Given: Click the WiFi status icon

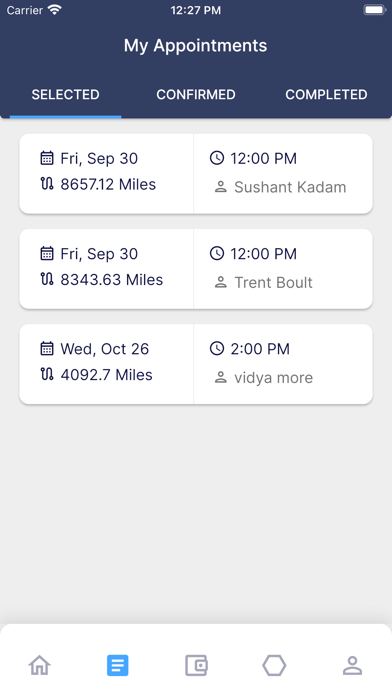Looking at the screenshot, I should click(x=55, y=10).
